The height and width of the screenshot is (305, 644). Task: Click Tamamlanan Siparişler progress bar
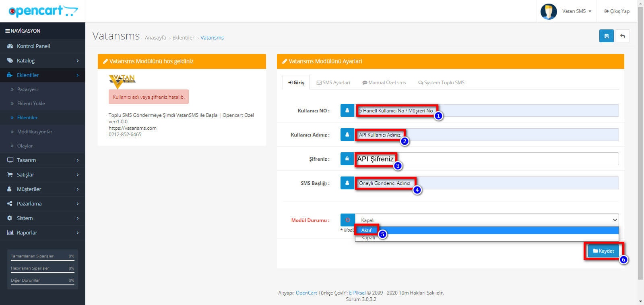pyautogui.click(x=42, y=261)
